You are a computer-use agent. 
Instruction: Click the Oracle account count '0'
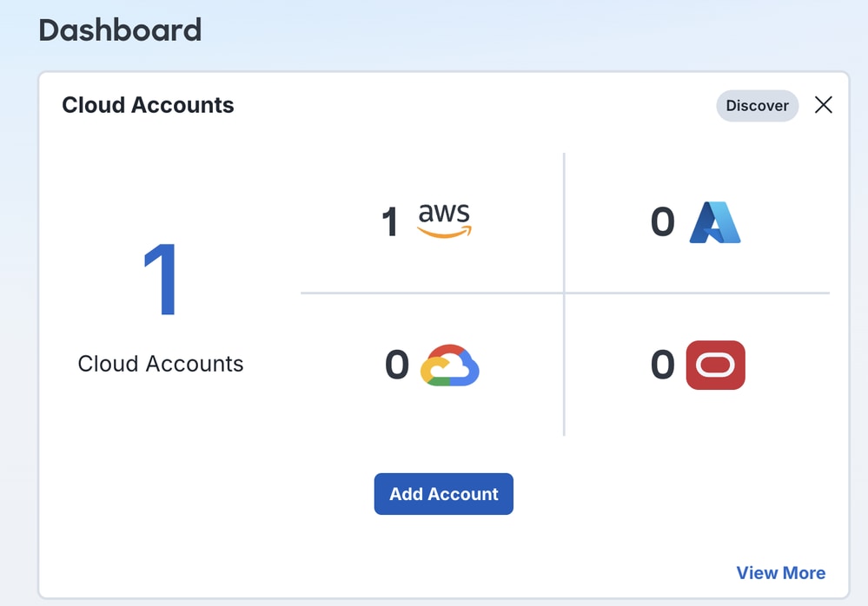(663, 365)
